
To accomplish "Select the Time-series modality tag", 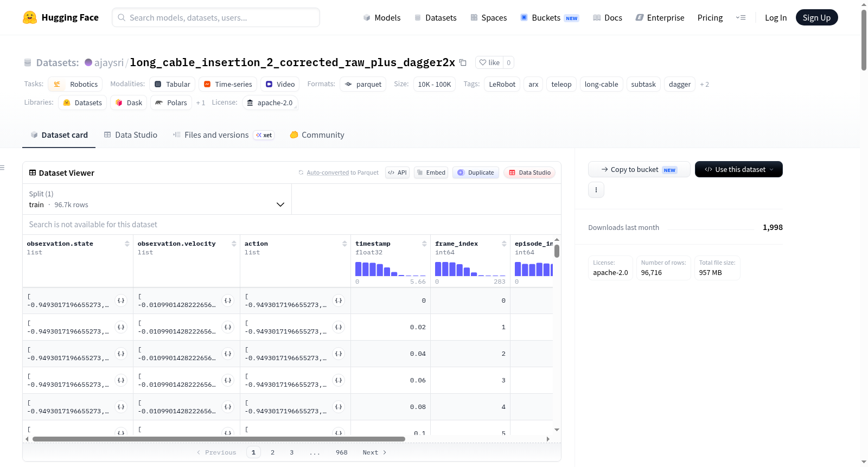I will (227, 84).
